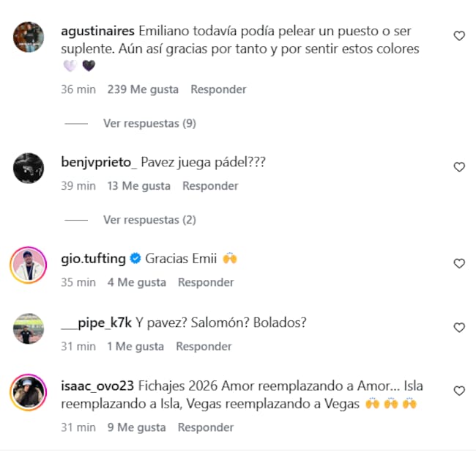This screenshot has width=476, height=453.
Task: Expand Ver respuestas (2) replies
Action: coord(149,220)
